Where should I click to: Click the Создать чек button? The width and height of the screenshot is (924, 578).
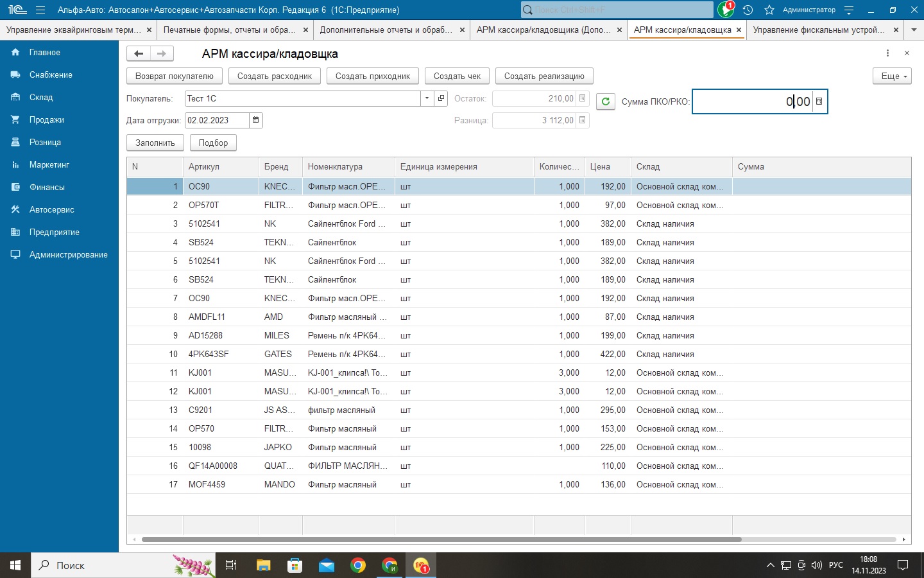pyautogui.click(x=457, y=76)
